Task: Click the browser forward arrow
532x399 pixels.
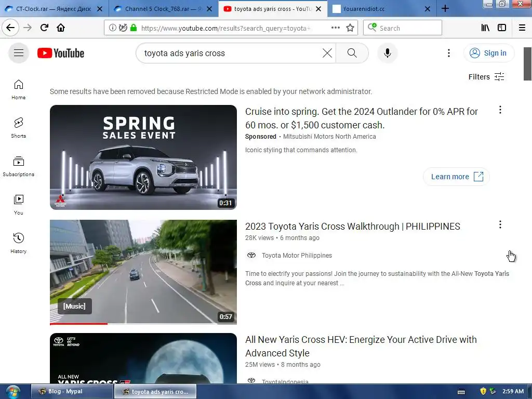Action: 28,28
